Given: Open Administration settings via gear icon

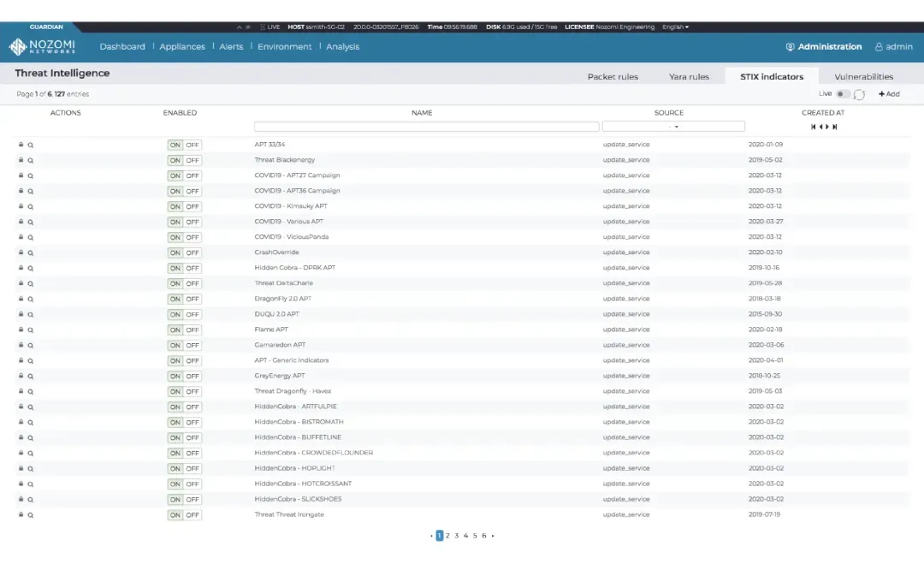Looking at the screenshot, I should click(790, 47).
